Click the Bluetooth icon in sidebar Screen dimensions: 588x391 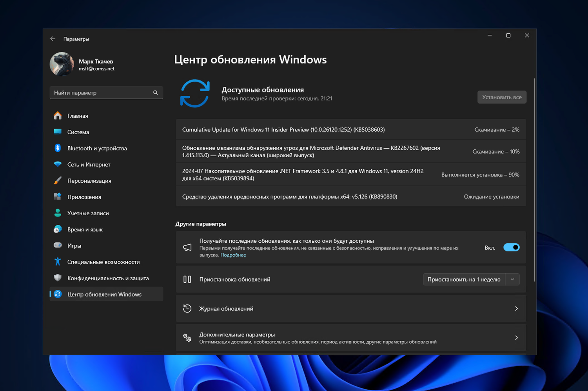pyautogui.click(x=58, y=148)
